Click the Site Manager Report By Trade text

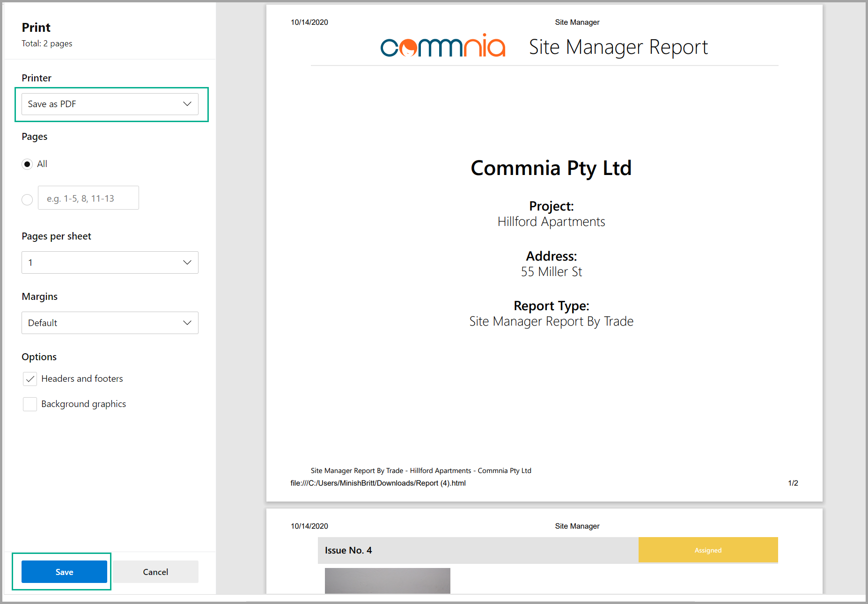pyautogui.click(x=552, y=321)
